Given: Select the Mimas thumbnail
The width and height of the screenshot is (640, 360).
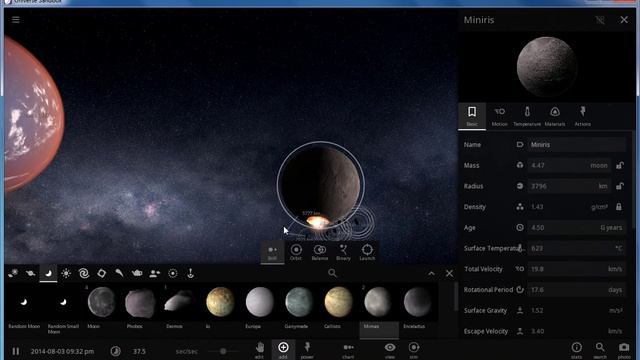Looking at the screenshot, I should [378, 310].
